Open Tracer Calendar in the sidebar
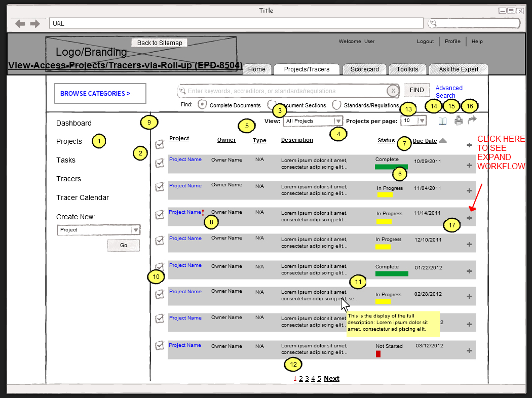Image resolution: width=532 pixels, height=398 pixels. click(83, 197)
